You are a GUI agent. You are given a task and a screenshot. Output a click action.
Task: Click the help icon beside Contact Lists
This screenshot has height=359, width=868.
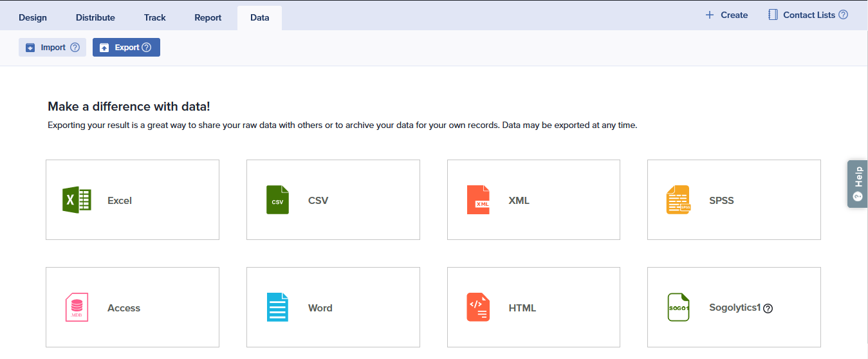pyautogui.click(x=843, y=15)
